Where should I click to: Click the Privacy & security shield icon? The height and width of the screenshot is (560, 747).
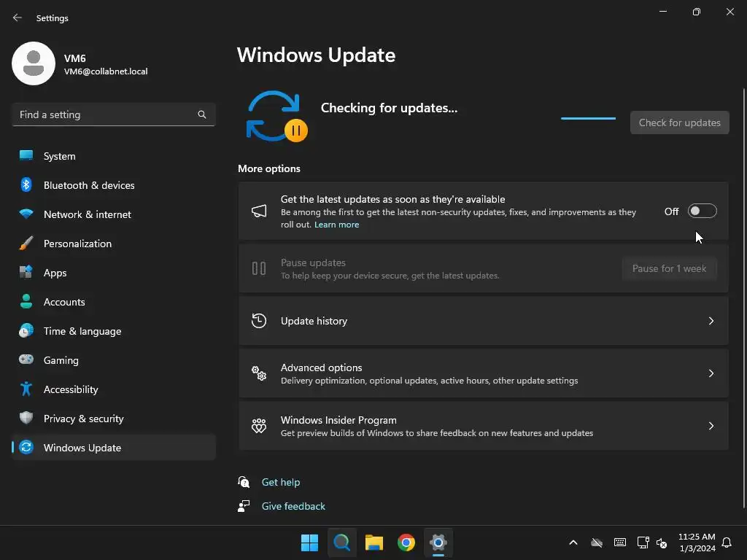coord(26,418)
